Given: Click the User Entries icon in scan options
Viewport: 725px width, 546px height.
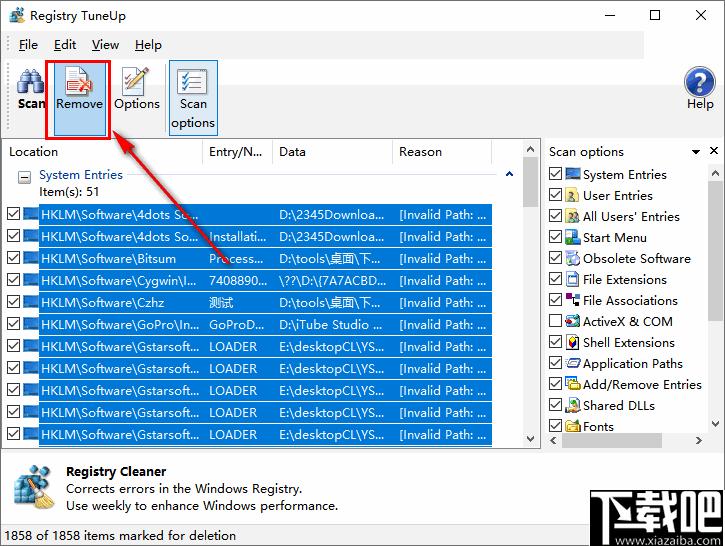Looking at the screenshot, I should pyautogui.click(x=572, y=195).
